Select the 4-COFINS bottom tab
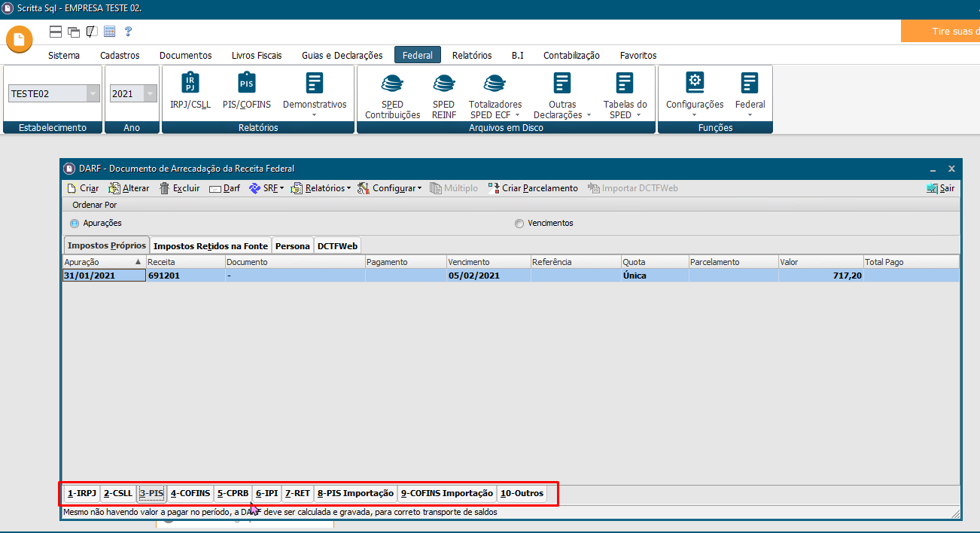Image resolution: width=980 pixels, height=533 pixels. coord(190,494)
